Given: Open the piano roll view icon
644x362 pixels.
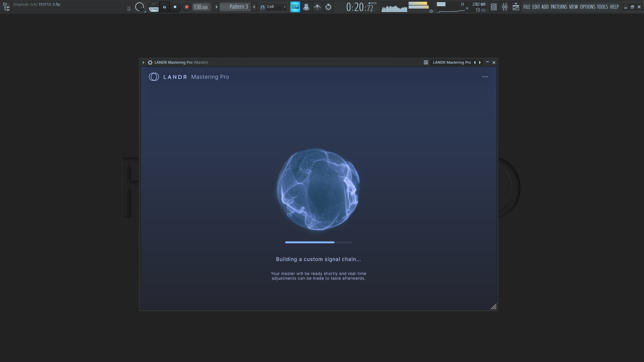Looking at the screenshot, I should [516, 7].
